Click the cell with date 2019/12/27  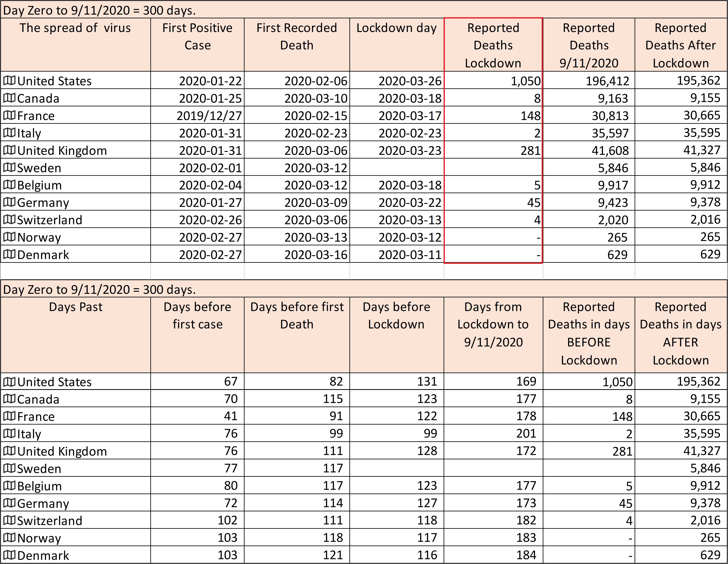pos(197,115)
